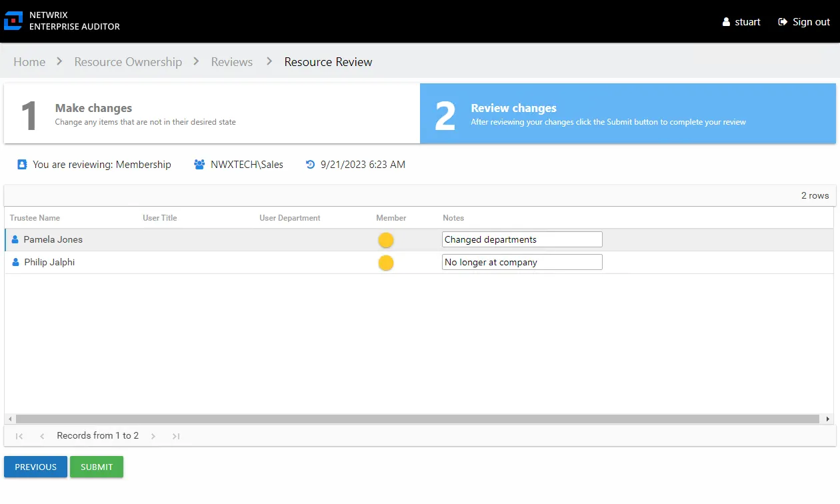Image resolution: width=840 pixels, height=504 pixels.
Task: Sort by the Trustee Name column header
Action: pyautogui.click(x=35, y=218)
